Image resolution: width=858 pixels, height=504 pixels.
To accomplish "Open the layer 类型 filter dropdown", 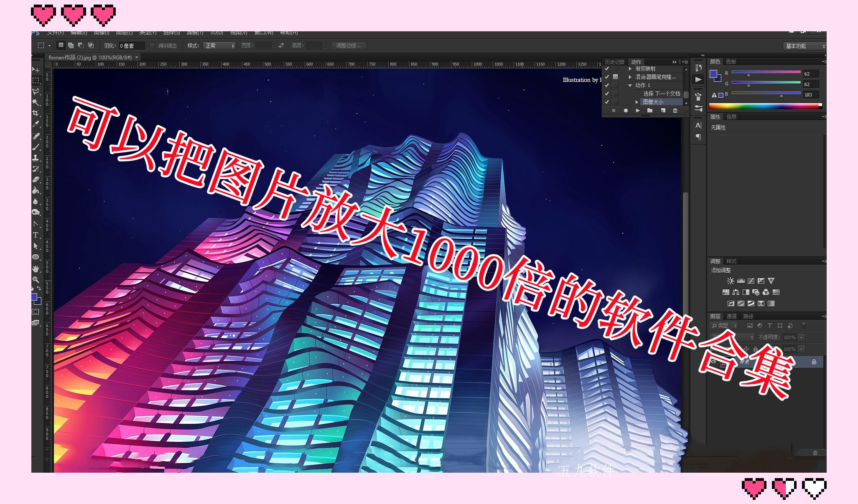I will click(x=724, y=326).
